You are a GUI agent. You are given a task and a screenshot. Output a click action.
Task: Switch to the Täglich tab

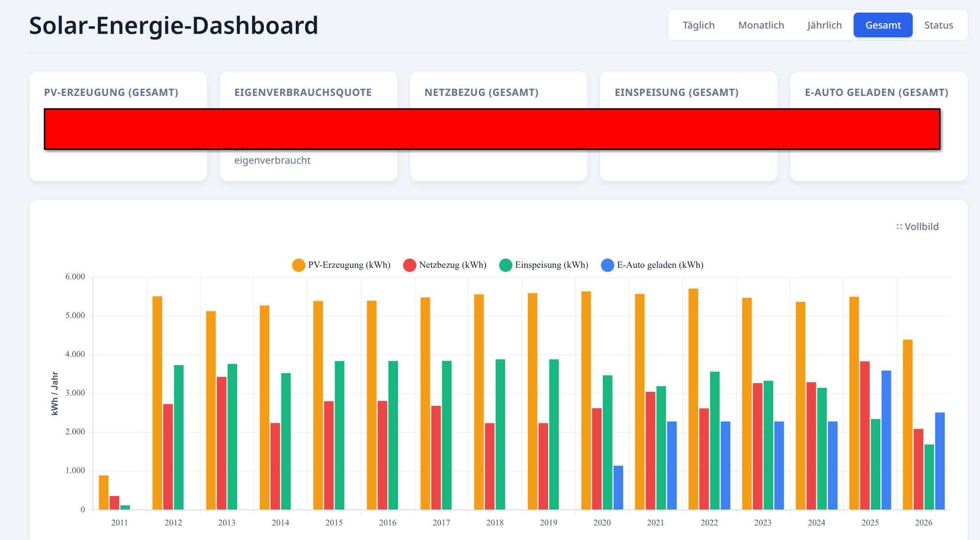(x=698, y=25)
